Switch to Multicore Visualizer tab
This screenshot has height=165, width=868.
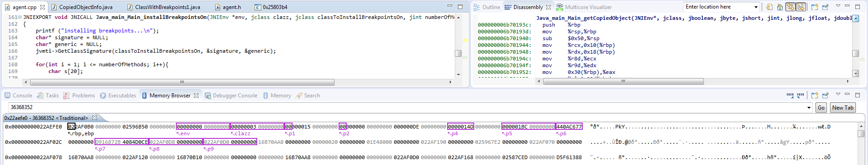tap(584, 7)
